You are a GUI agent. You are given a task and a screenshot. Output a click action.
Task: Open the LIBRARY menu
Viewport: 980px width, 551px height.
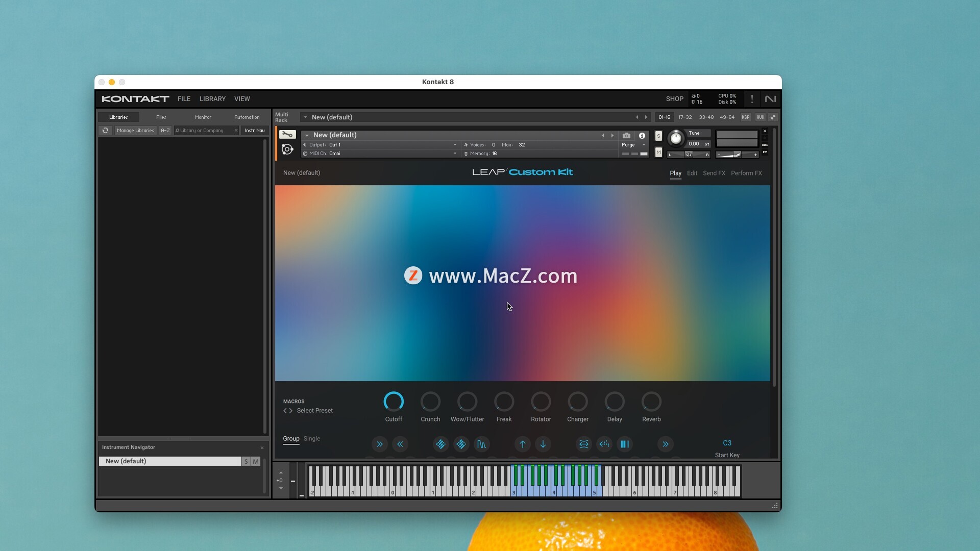pos(212,99)
